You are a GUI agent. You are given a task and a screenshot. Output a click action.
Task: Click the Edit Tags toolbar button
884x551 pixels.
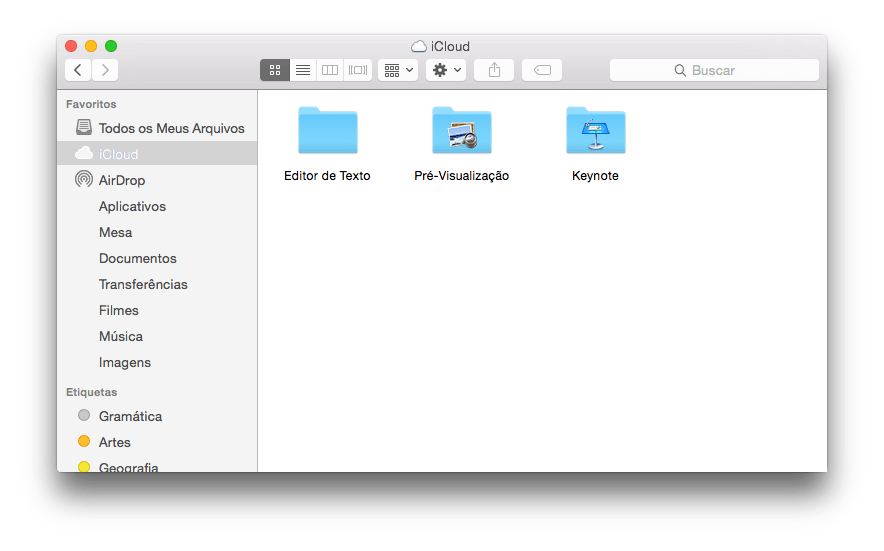point(542,70)
